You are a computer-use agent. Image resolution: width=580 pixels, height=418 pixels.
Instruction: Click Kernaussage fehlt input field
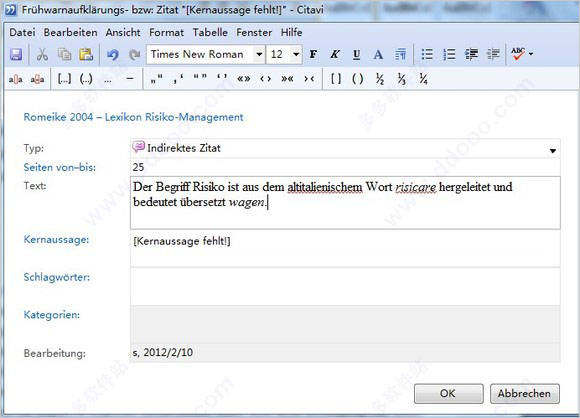coord(345,249)
